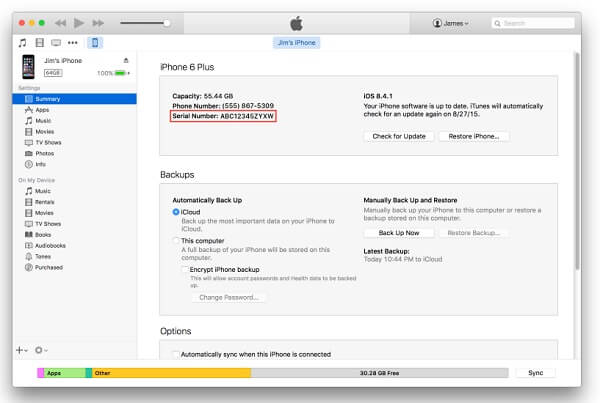The width and height of the screenshot is (600, 403).
Task: Adjust the volume slider knob
Action: tap(167, 22)
